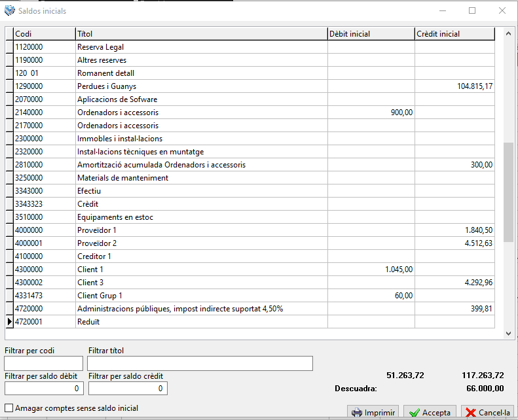This screenshot has height=420, width=518.
Task: Click the 1.045,00 debit value
Action: click(x=399, y=270)
